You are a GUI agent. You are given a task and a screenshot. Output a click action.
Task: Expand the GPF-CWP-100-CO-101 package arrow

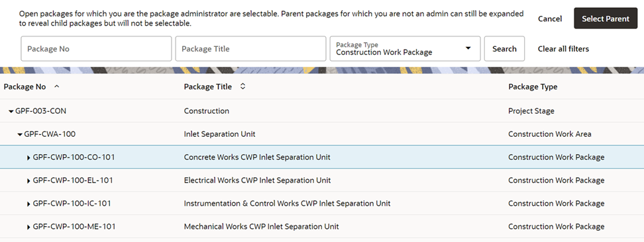28,157
